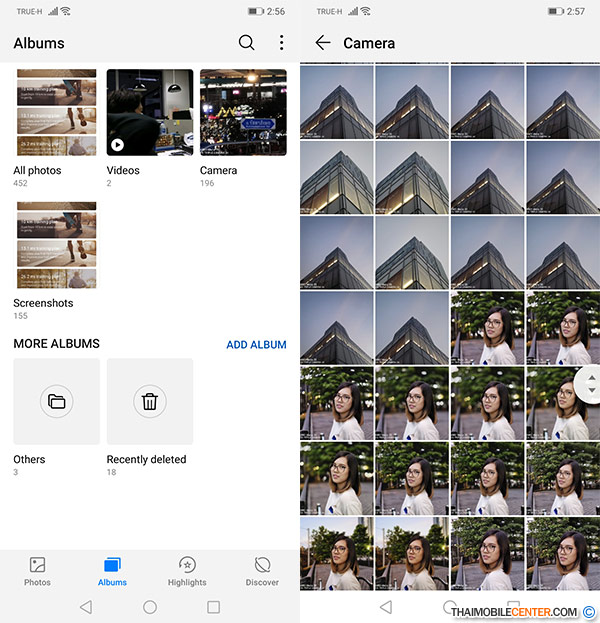Switch to the Photos tab
600x623 pixels.
click(37, 571)
